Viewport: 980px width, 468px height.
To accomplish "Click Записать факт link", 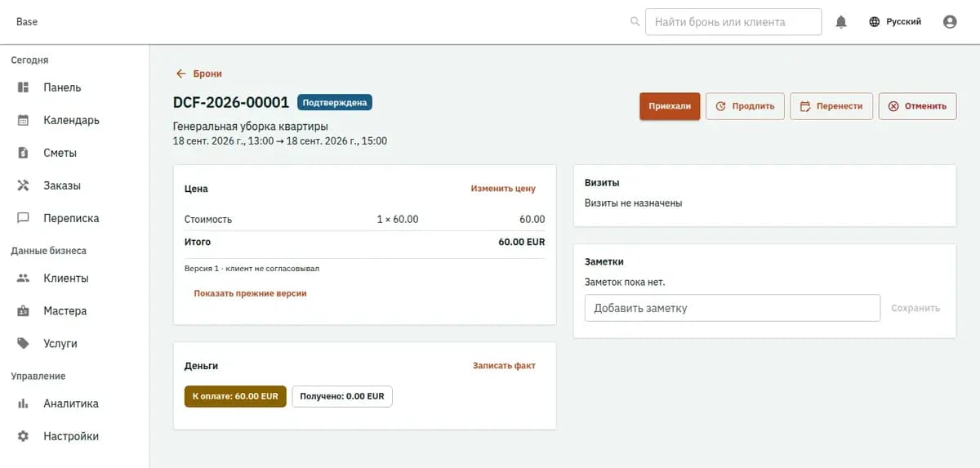I will click(504, 366).
